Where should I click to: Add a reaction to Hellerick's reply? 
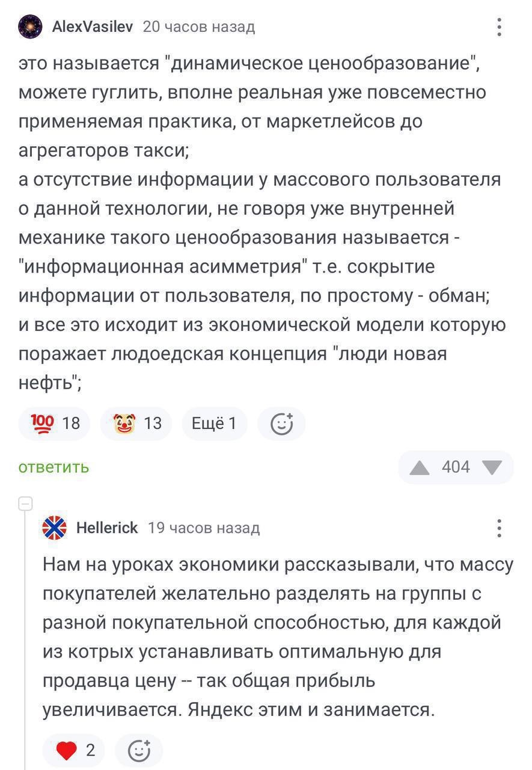[x=139, y=750]
